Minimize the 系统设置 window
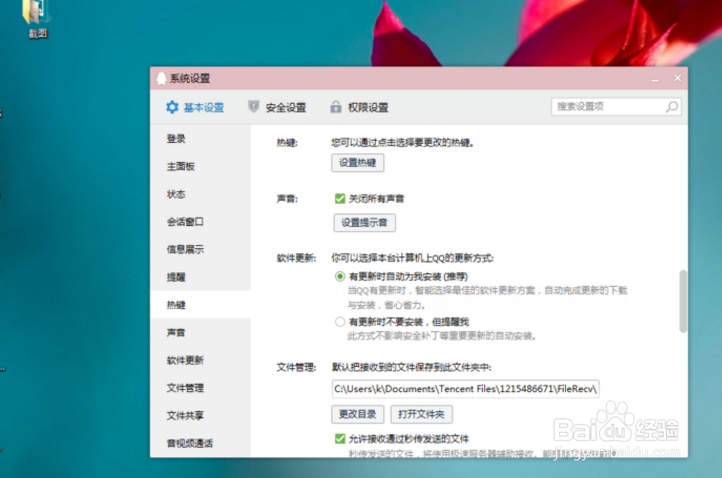Viewport: 722px width, 478px height. point(655,79)
